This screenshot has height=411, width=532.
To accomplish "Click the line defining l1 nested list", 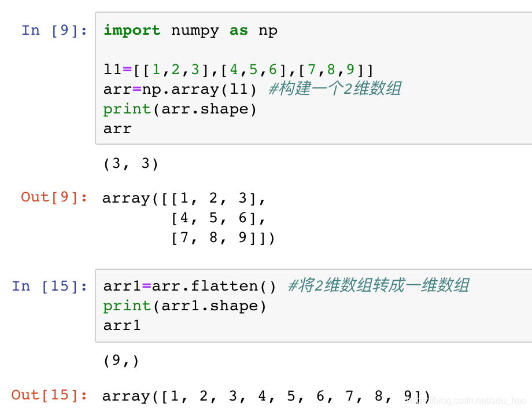I will 238,69.
